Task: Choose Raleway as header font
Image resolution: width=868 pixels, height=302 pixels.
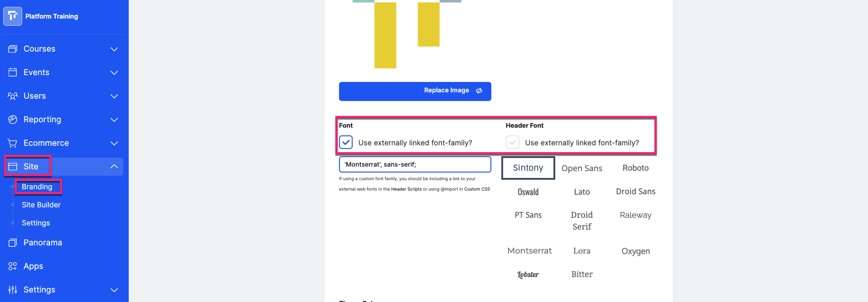Action: pos(635,215)
